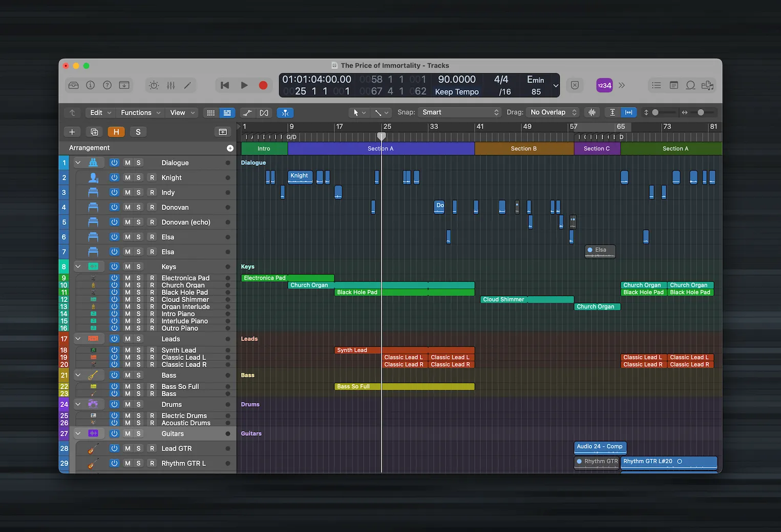Mute the Knight track
This screenshot has height=532, width=781.
click(127, 177)
